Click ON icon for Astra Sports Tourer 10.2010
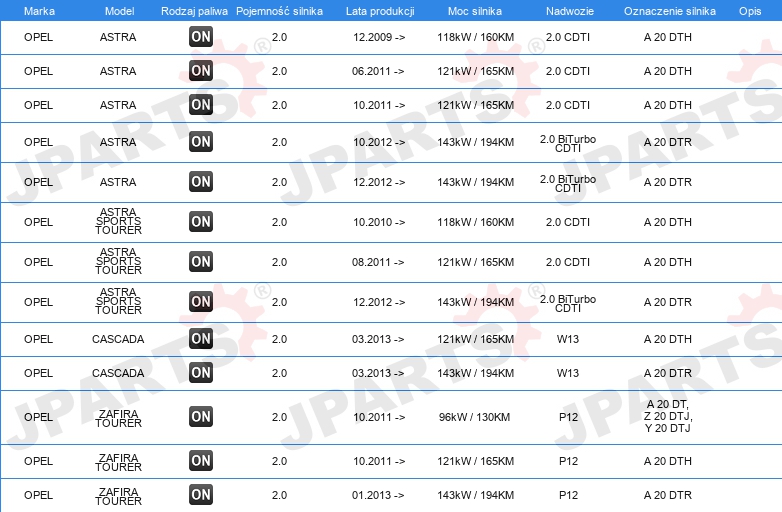Screen dimensions: 782x512 click(201, 222)
